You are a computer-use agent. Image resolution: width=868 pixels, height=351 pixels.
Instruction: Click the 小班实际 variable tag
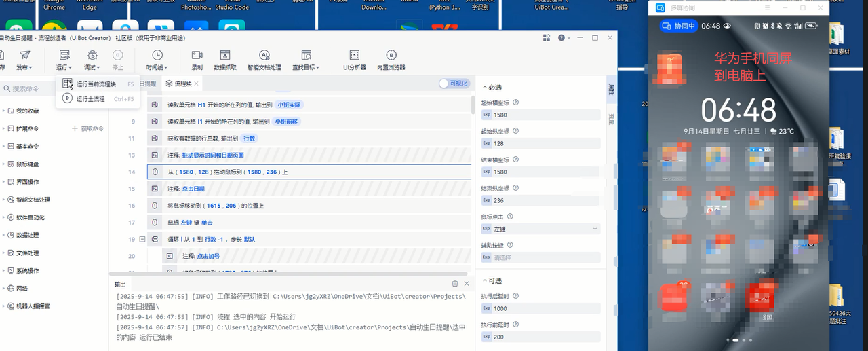(289, 105)
